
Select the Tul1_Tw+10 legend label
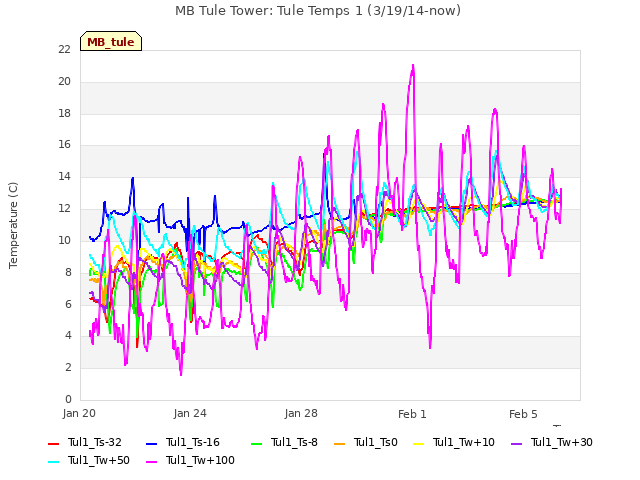464,442
